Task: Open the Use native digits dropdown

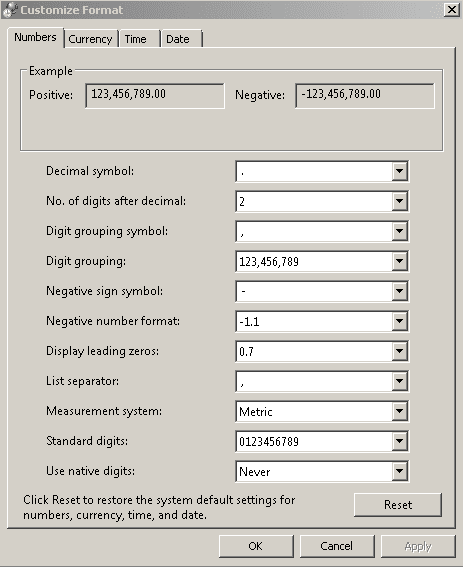Action: coord(400,471)
